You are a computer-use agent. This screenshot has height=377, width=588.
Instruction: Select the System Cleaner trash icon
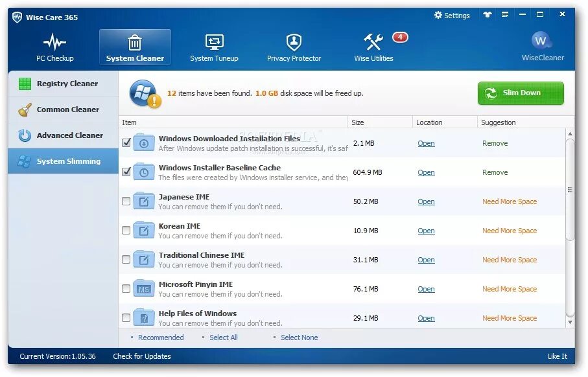pos(135,42)
